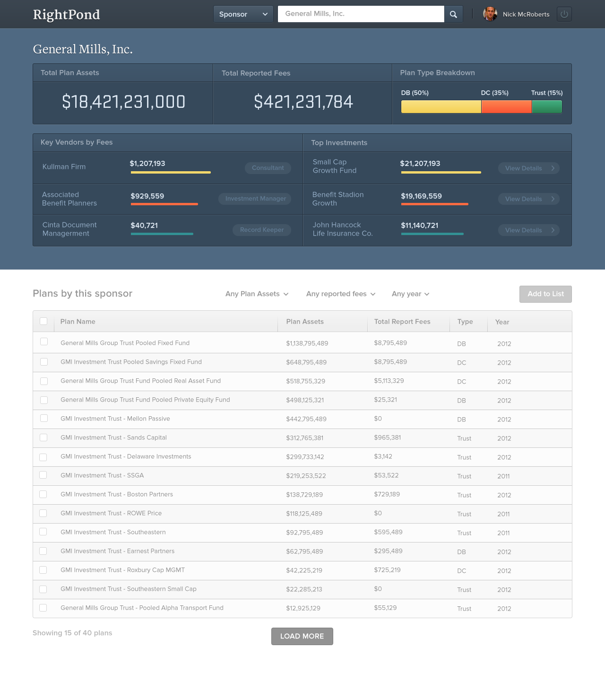This screenshot has width=605, height=700.
Task: Click $965,381 fees value
Action: [x=388, y=437]
